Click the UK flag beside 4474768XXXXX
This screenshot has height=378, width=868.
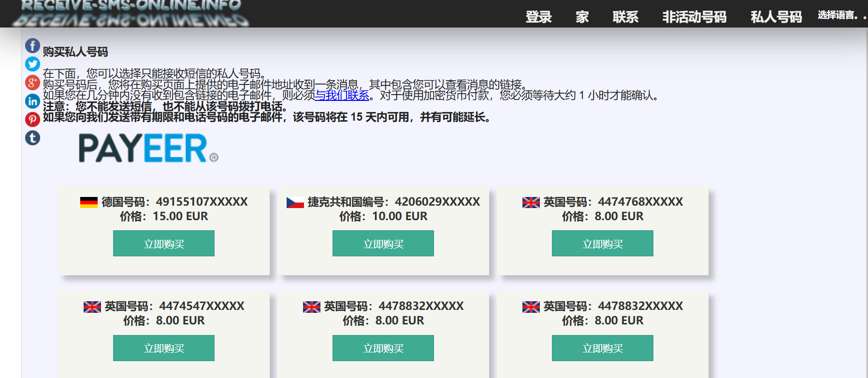point(531,202)
